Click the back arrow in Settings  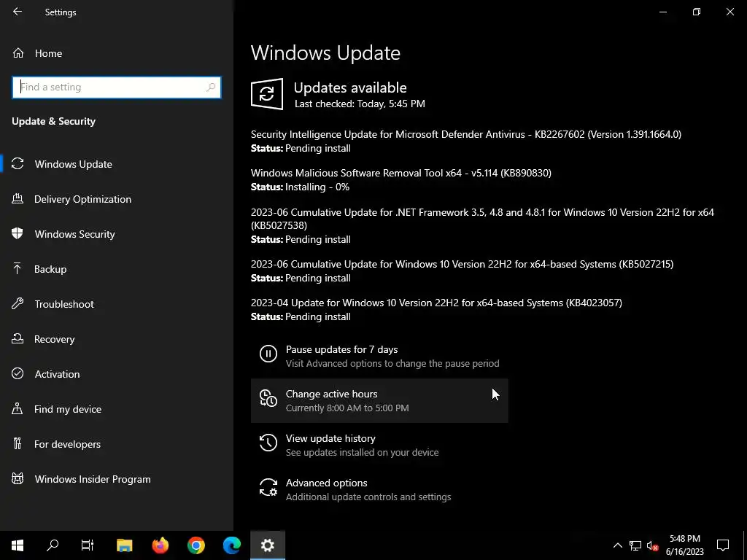tap(18, 12)
